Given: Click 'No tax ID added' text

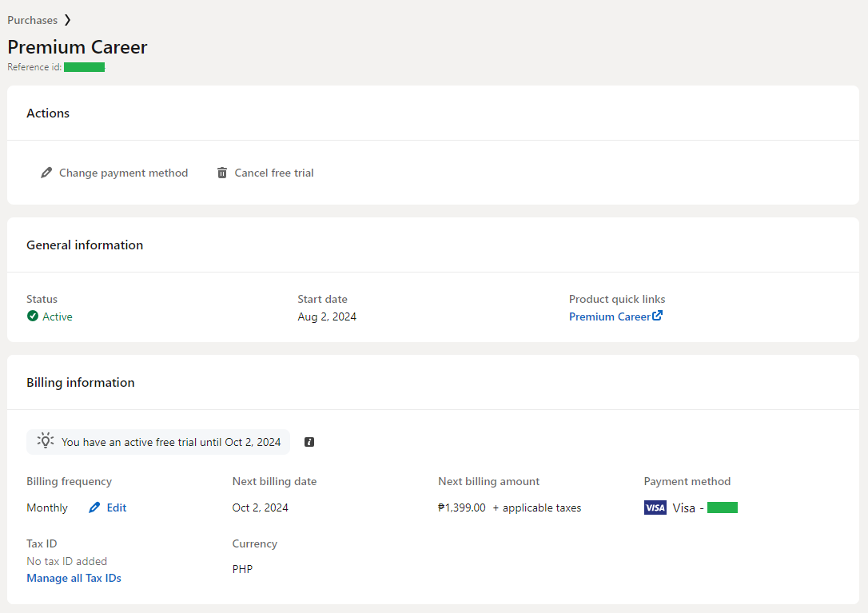Looking at the screenshot, I should click(x=67, y=561).
